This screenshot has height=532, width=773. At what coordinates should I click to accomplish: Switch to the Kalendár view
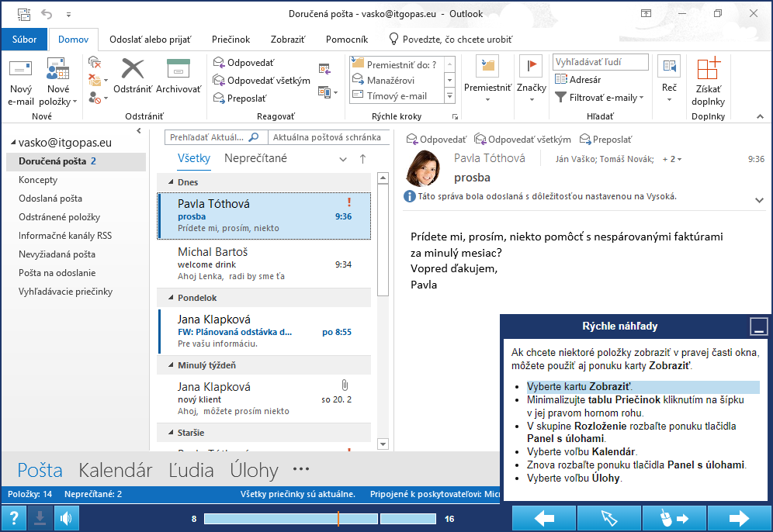[116, 470]
